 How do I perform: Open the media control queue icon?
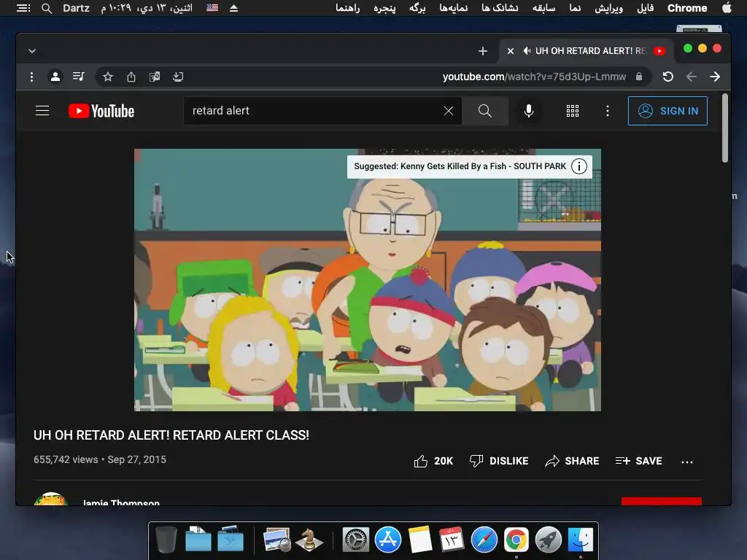(x=78, y=76)
